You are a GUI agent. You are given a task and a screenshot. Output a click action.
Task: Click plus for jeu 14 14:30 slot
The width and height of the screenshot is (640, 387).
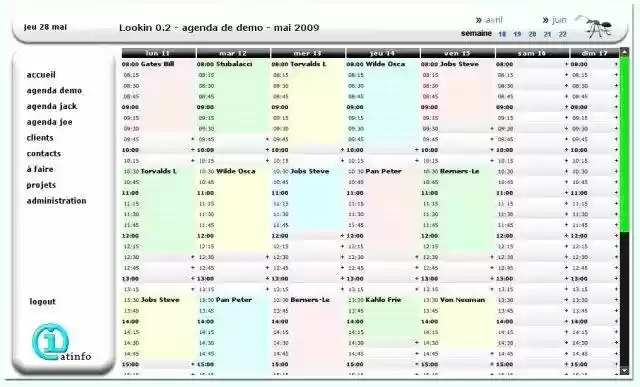pos(417,343)
